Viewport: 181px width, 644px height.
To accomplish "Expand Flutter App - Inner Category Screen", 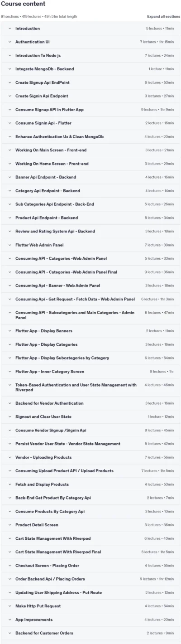I will click(90, 372).
